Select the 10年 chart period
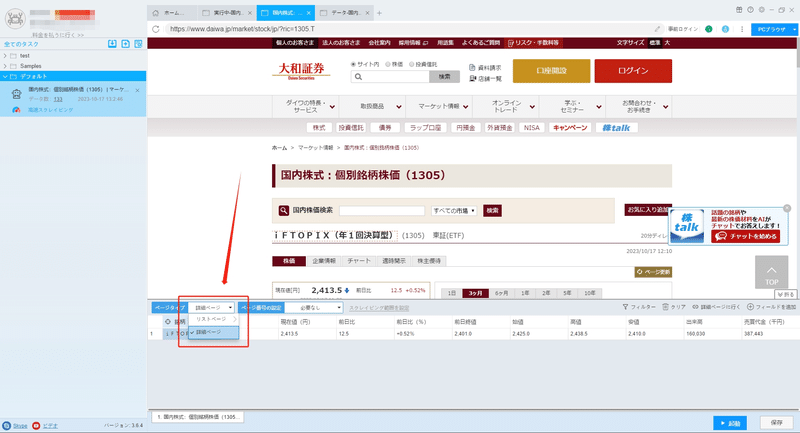Image resolution: width=800 pixels, height=433 pixels. (589, 293)
